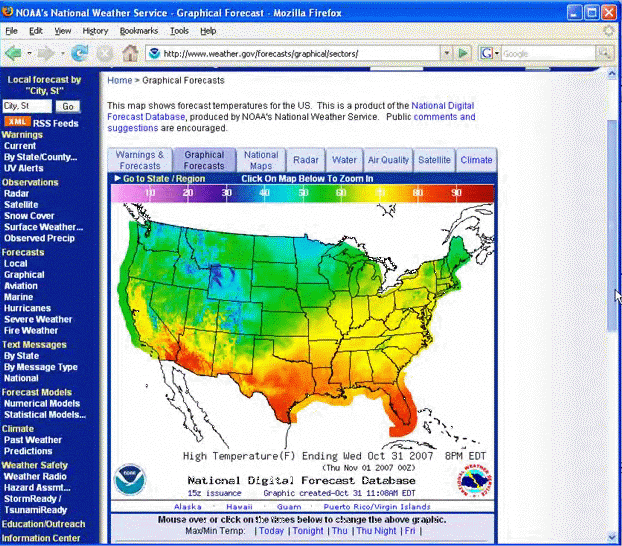This screenshot has width=622, height=546.
Task: Open Numerical Models sidebar link
Action: coord(42,403)
